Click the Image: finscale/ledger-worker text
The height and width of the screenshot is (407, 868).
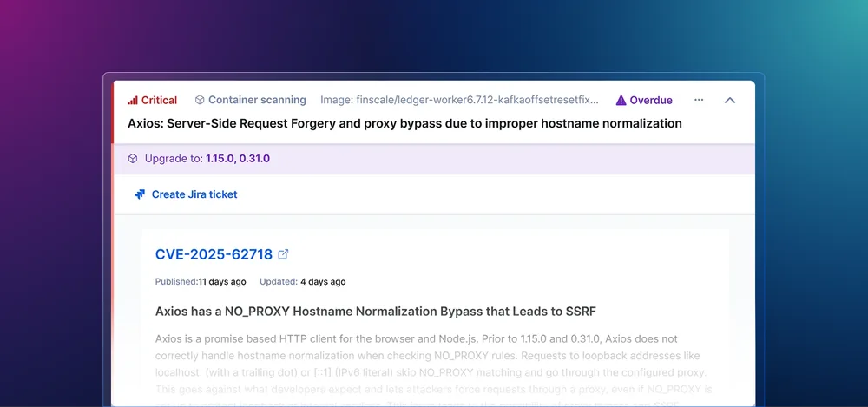(x=459, y=100)
